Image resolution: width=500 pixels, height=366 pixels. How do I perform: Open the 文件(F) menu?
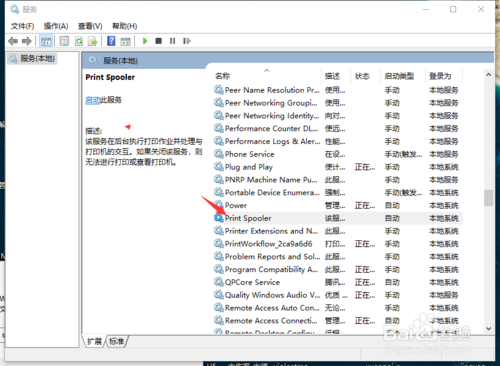click(x=22, y=26)
